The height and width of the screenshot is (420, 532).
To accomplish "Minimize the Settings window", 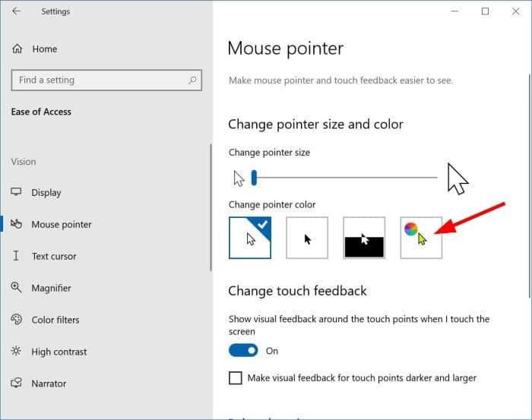I will (454, 11).
